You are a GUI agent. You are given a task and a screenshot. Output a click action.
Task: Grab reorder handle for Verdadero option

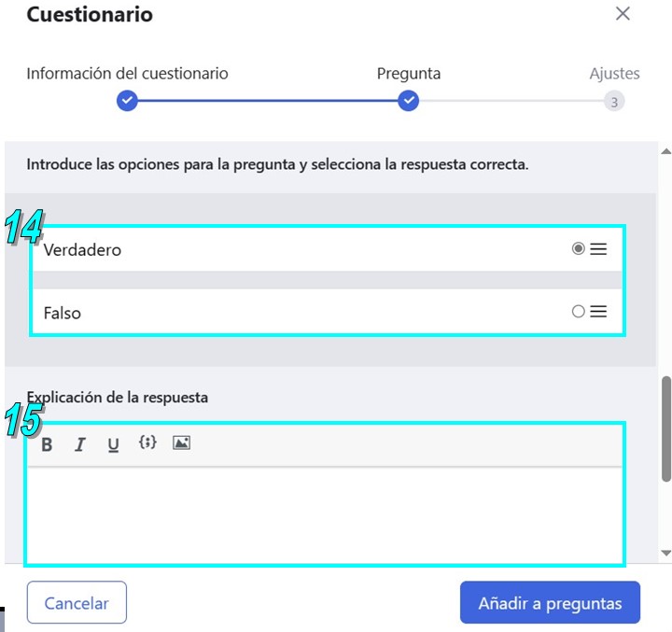pyautogui.click(x=598, y=249)
